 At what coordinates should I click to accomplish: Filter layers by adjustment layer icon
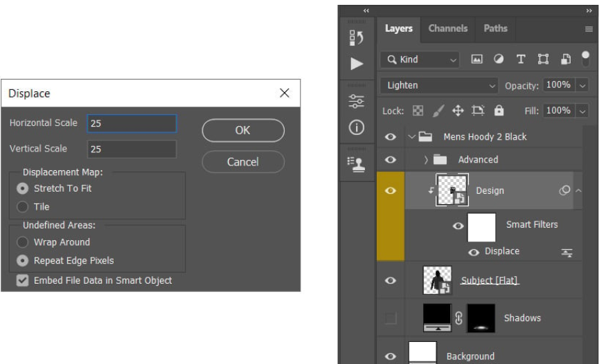click(499, 59)
